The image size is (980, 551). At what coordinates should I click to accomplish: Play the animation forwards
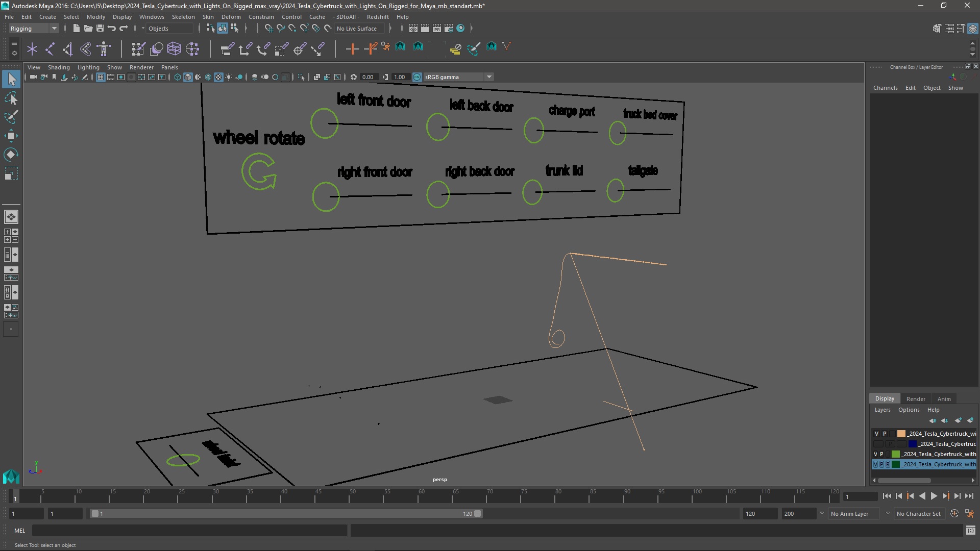tap(934, 496)
